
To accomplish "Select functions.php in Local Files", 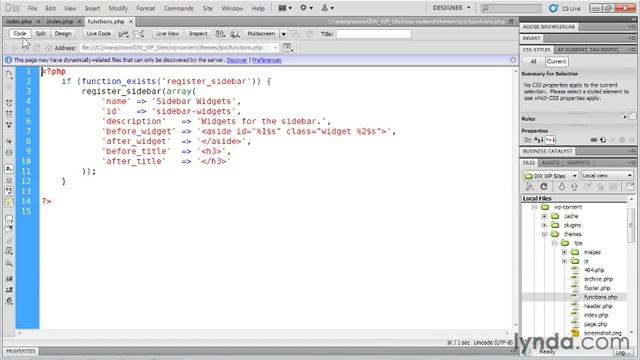I will click(x=600, y=297).
